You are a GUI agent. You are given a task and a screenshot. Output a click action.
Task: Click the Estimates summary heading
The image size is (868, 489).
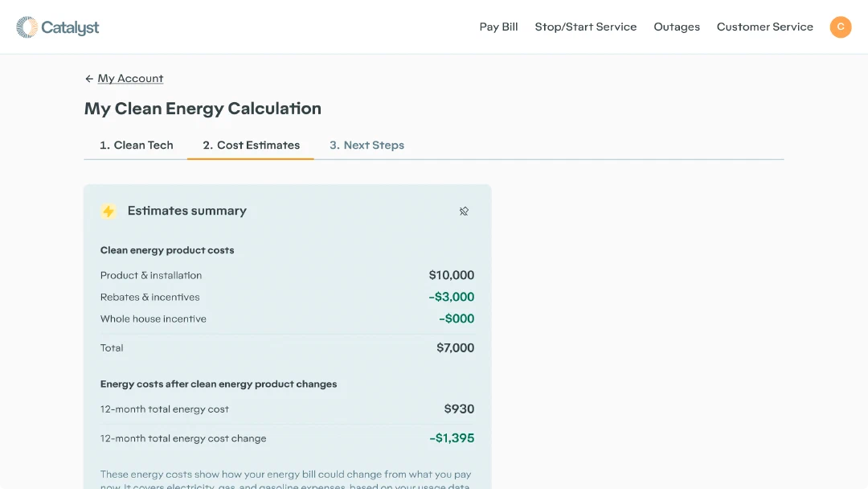point(186,211)
